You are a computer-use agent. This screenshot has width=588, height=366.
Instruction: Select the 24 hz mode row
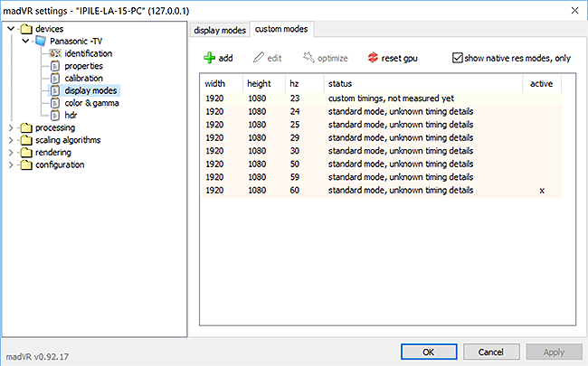pos(381,112)
